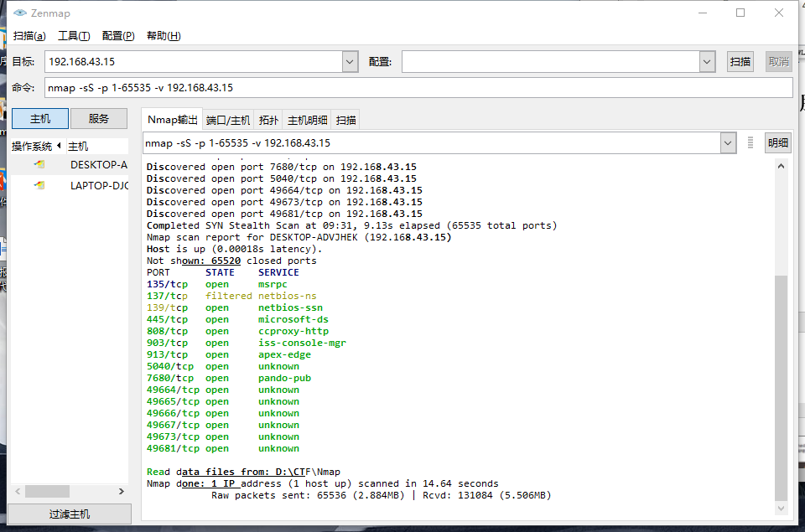Click the vertical scrollbar thumb in output

[x=781, y=388]
